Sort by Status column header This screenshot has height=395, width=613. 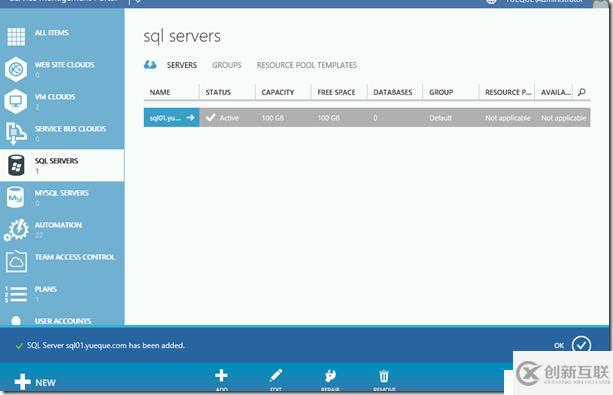(x=218, y=92)
